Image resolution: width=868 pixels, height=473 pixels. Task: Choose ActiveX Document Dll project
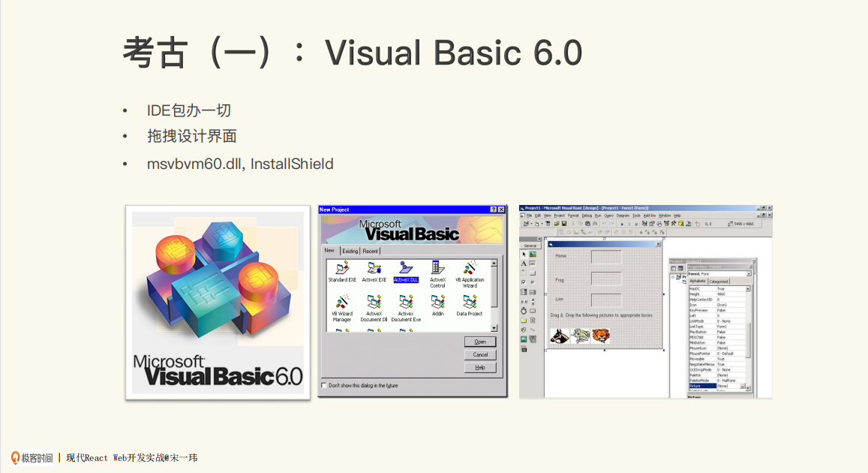(374, 308)
